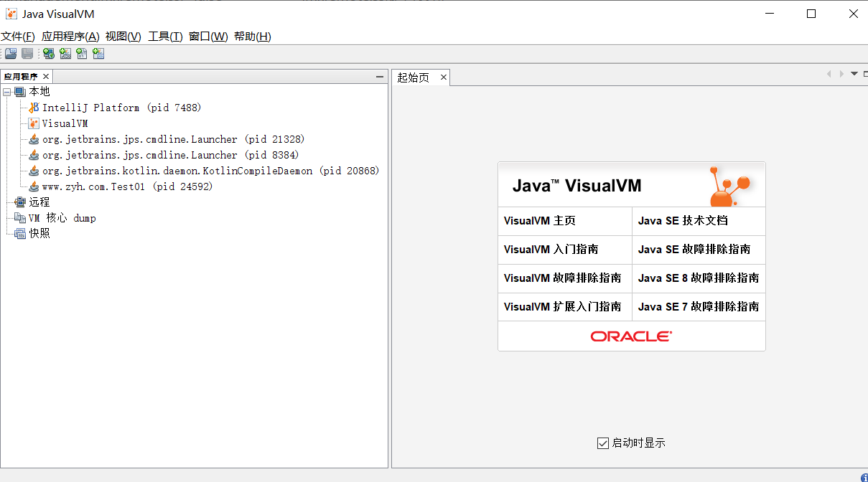
Task: Minimize the 应用程序 panel
Action: click(x=380, y=77)
